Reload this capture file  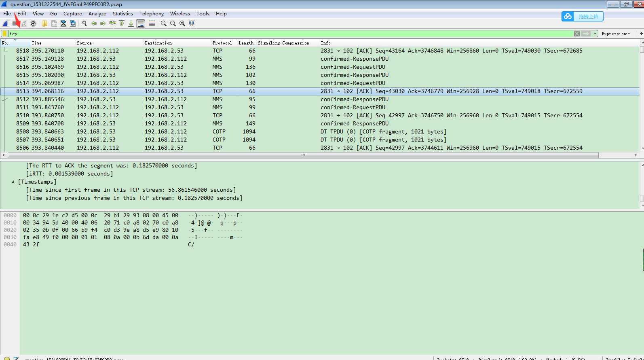coord(73,23)
